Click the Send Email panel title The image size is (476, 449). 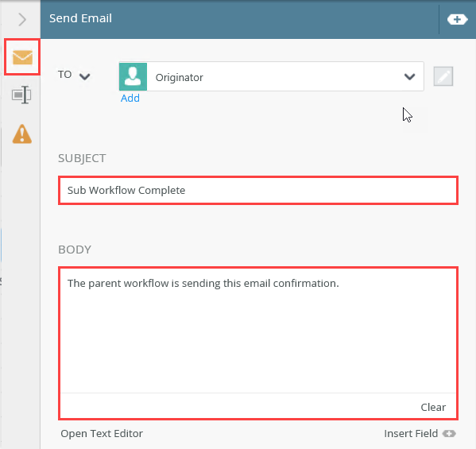[80, 18]
